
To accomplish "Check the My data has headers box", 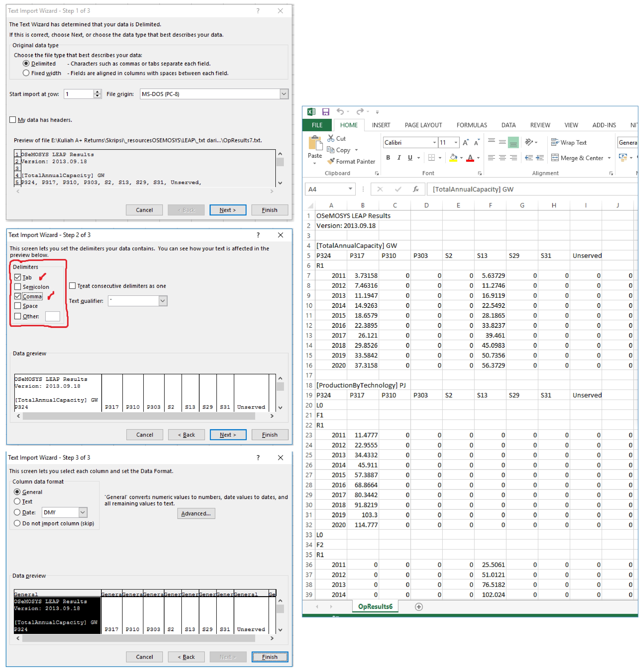I will pos(13,120).
